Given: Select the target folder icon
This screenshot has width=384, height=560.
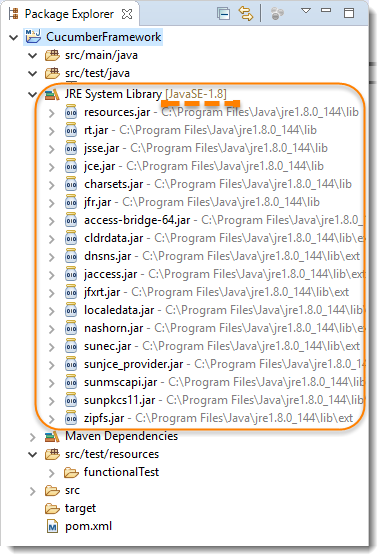Looking at the screenshot, I should tap(52, 509).
